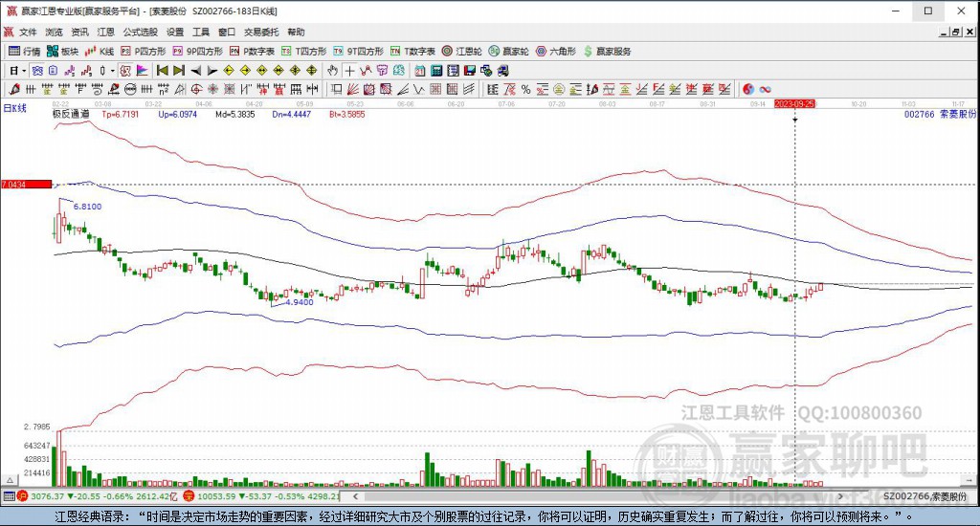Click the blue infinity symbol icon
This screenshot has width=980, height=526.
click(x=765, y=89)
